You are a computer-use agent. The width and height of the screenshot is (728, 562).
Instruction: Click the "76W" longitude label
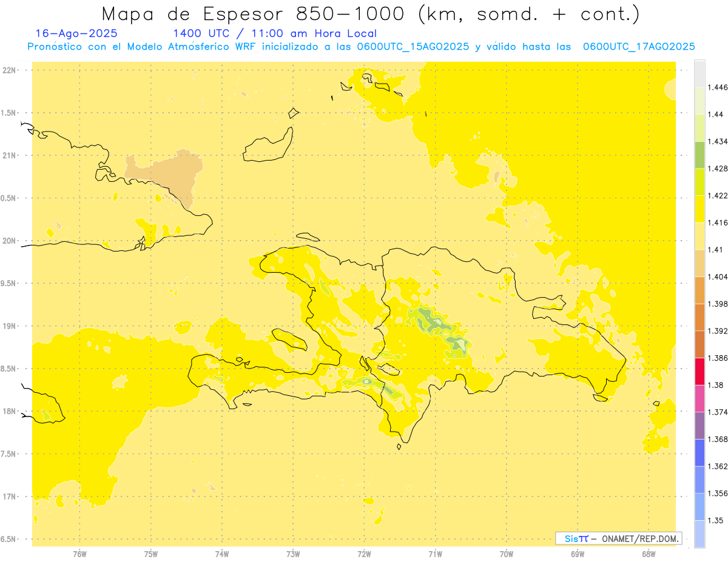point(79,554)
